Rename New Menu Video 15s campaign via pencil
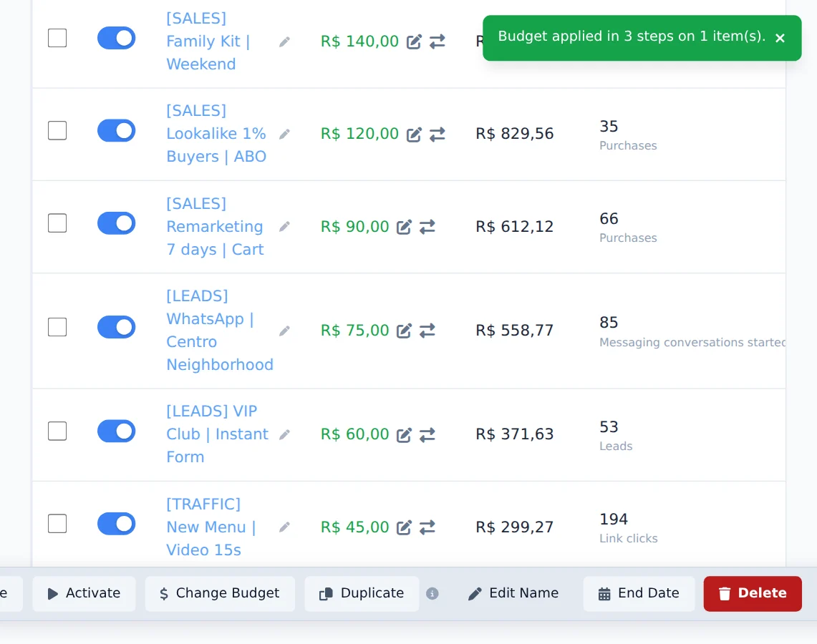 point(284,527)
